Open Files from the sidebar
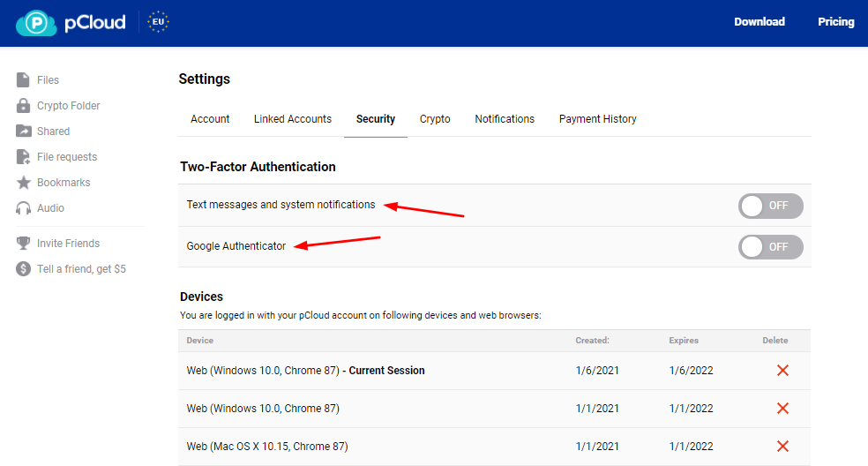This screenshot has width=868, height=466. pyautogui.click(x=48, y=80)
